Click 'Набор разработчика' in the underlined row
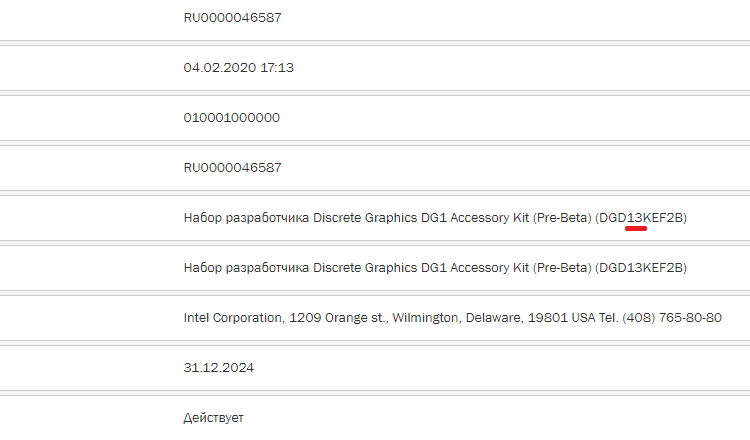The image size is (750, 440). (246, 218)
